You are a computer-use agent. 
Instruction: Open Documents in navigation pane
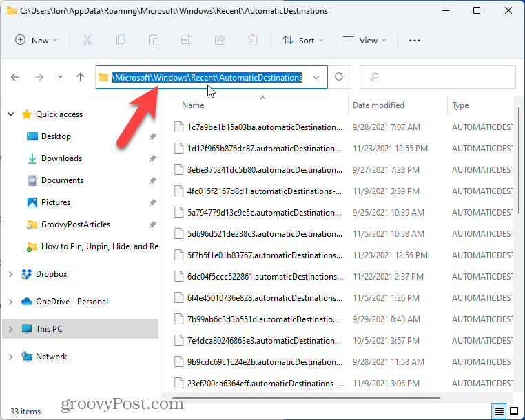pos(62,180)
